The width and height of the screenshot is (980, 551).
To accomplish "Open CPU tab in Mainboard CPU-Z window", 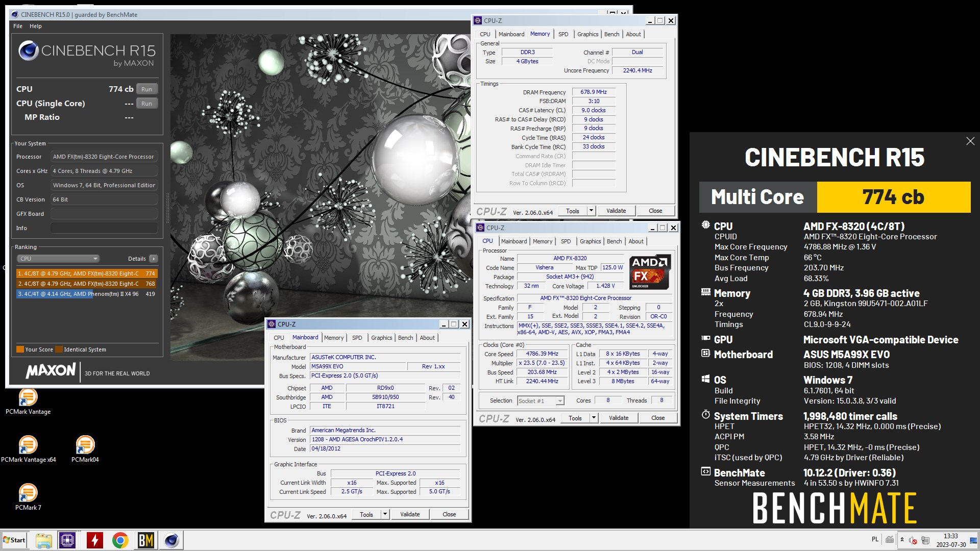I will click(279, 338).
